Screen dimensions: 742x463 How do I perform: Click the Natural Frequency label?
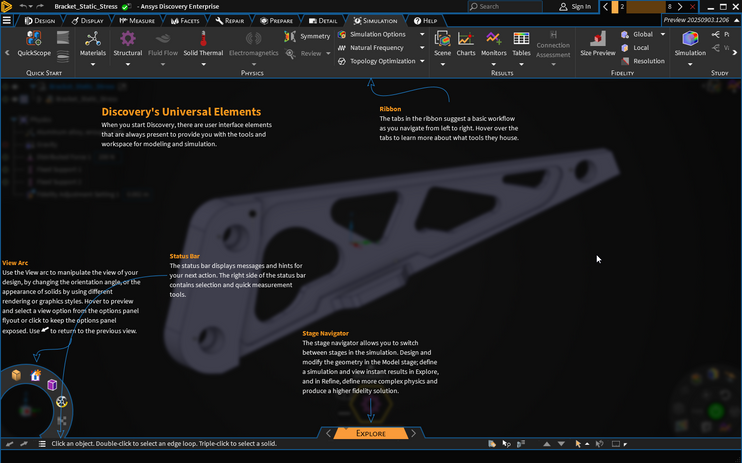[x=377, y=47]
